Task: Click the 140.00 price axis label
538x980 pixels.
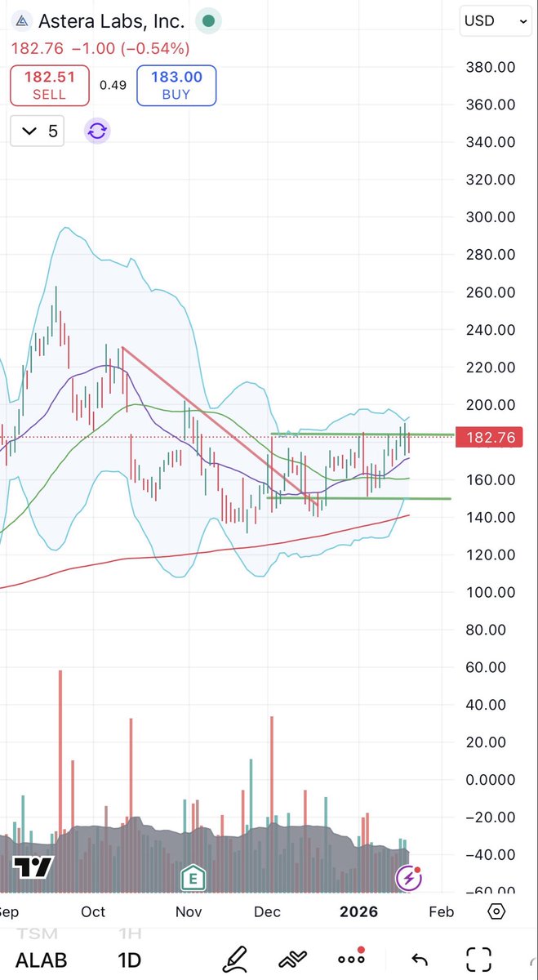Action: [490, 518]
